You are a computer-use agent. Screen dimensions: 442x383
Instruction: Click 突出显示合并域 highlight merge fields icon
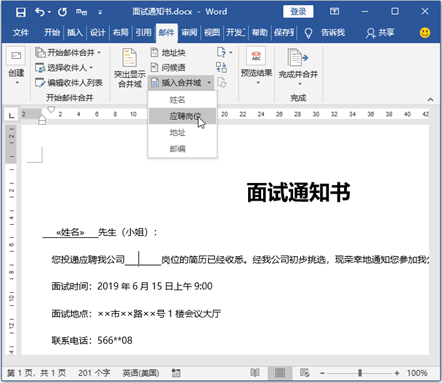click(130, 58)
